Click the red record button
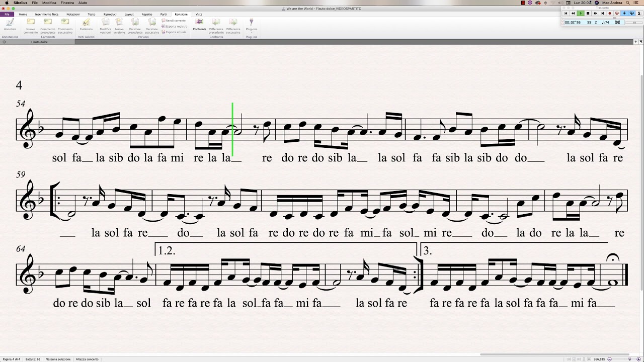 [x=610, y=14]
